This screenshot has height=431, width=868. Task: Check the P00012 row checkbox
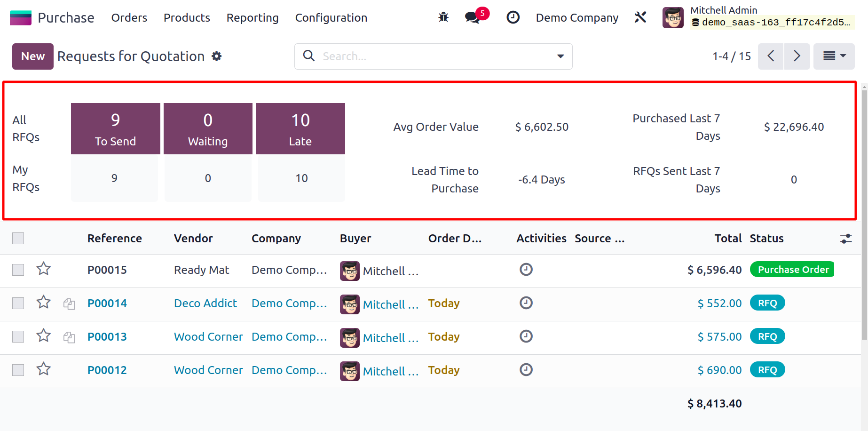pyautogui.click(x=18, y=370)
